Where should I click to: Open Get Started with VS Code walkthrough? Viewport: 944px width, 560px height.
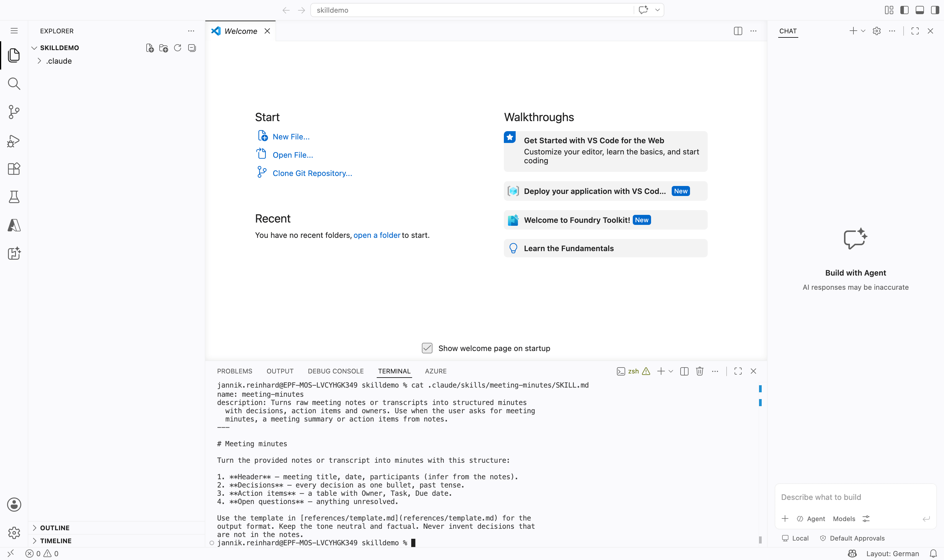coord(606,151)
